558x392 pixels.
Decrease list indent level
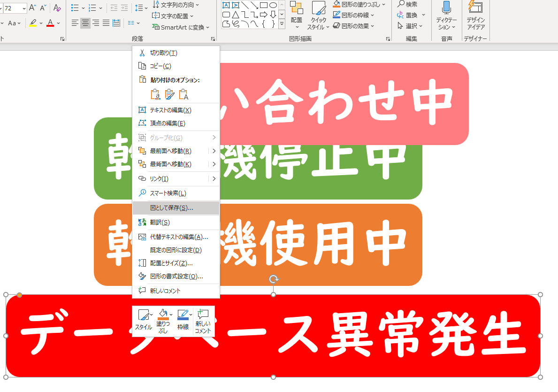coord(114,8)
